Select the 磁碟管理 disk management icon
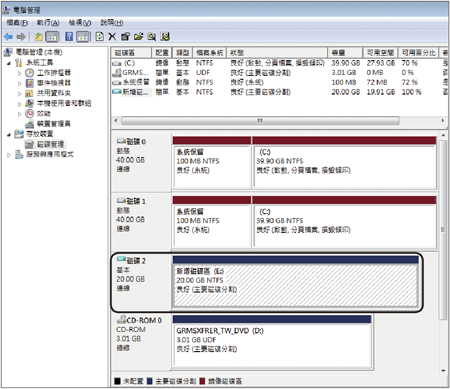Viewport: 450px width, 389px height. (30, 144)
